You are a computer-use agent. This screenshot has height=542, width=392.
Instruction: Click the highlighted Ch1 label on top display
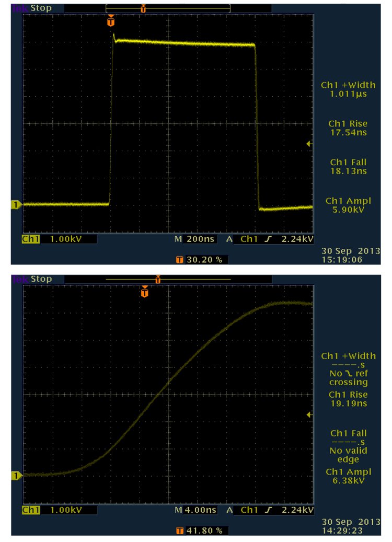coord(30,239)
